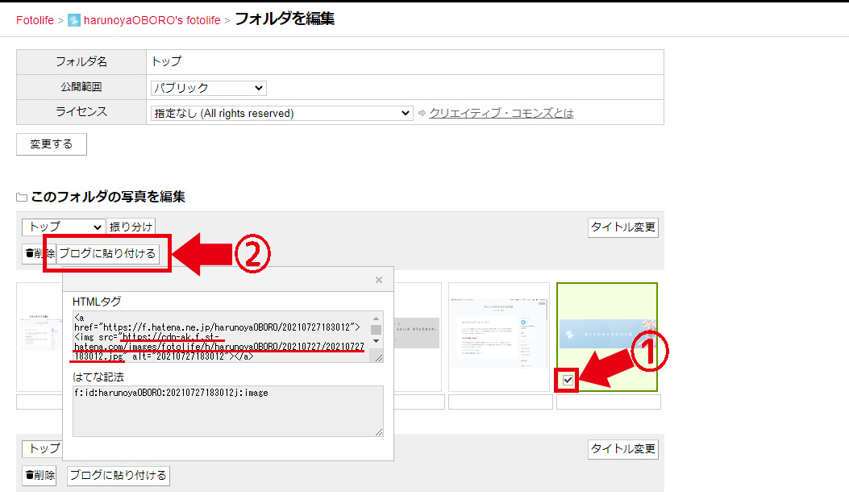This screenshot has width=849, height=504.
Task: Click the bottom ブログに貼り付ける button
Action: click(x=118, y=475)
